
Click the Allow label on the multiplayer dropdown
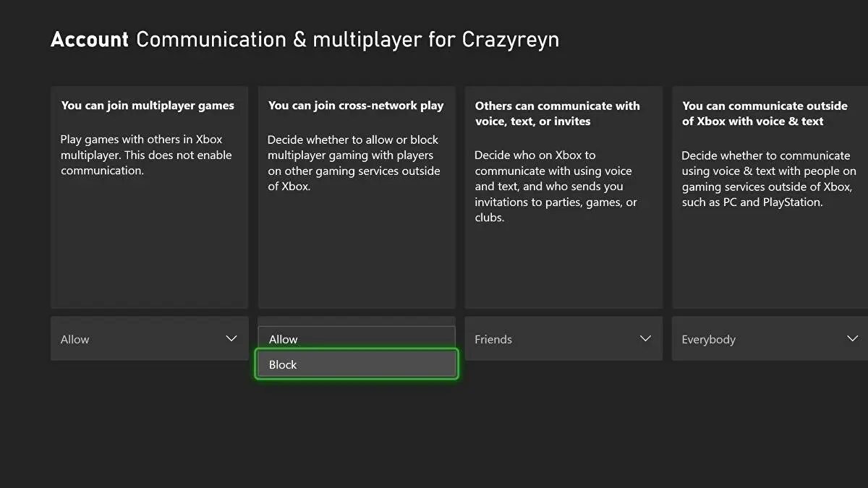tap(75, 338)
